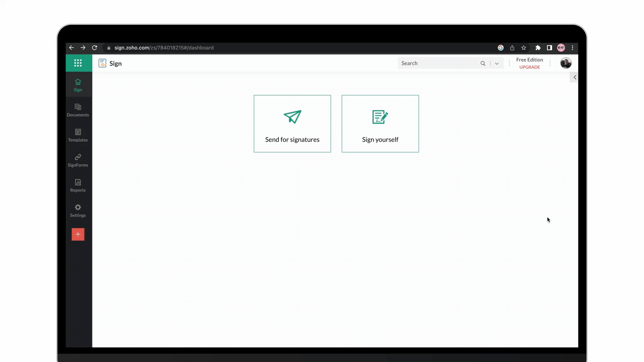Open the SignForms section
This screenshot has height=362, width=644.
tap(78, 161)
